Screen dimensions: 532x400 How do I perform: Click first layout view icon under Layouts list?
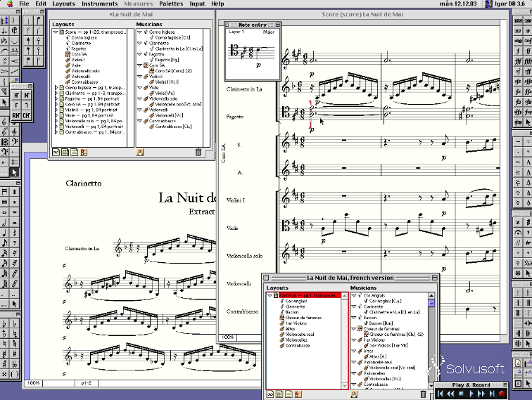point(56,153)
